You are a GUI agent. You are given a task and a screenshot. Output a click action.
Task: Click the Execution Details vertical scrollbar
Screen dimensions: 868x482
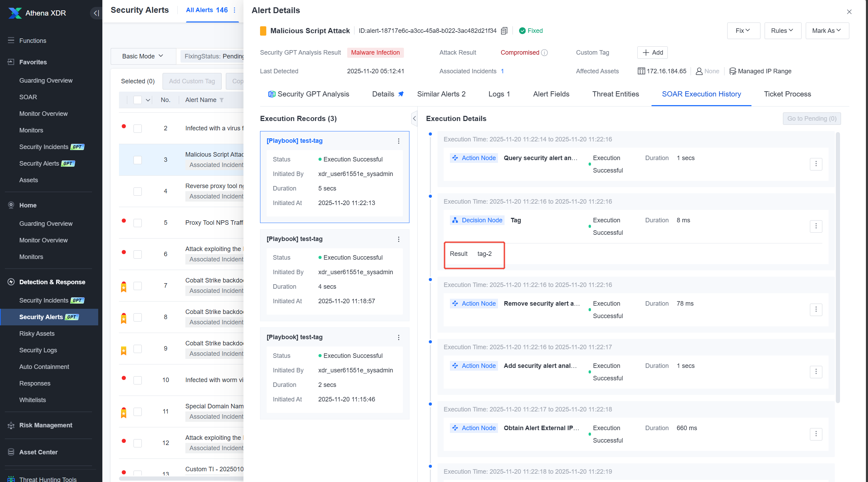tap(838, 268)
